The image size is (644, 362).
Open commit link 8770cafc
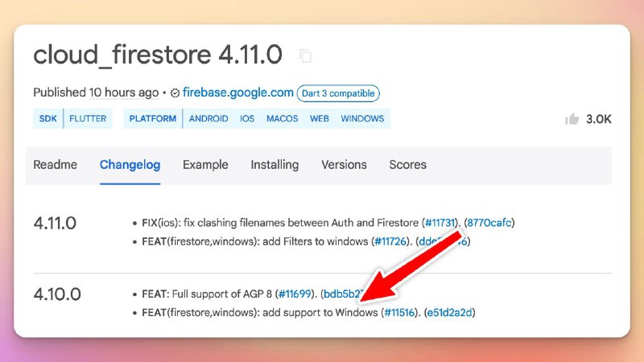point(489,223)
